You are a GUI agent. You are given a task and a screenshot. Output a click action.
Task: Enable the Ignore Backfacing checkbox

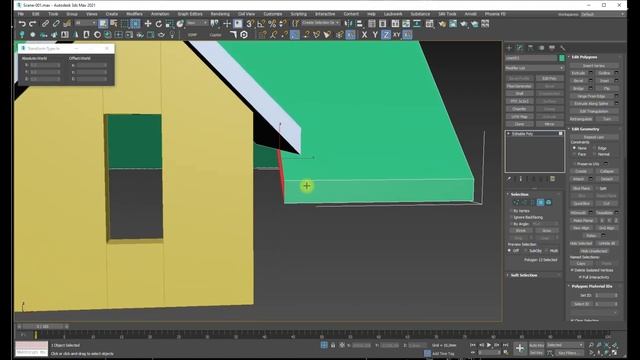click(511, 217)
